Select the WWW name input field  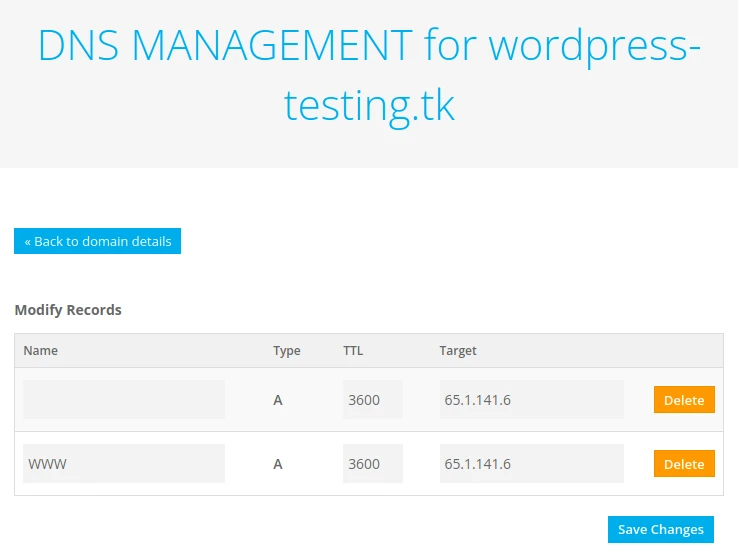click(124, 464)
